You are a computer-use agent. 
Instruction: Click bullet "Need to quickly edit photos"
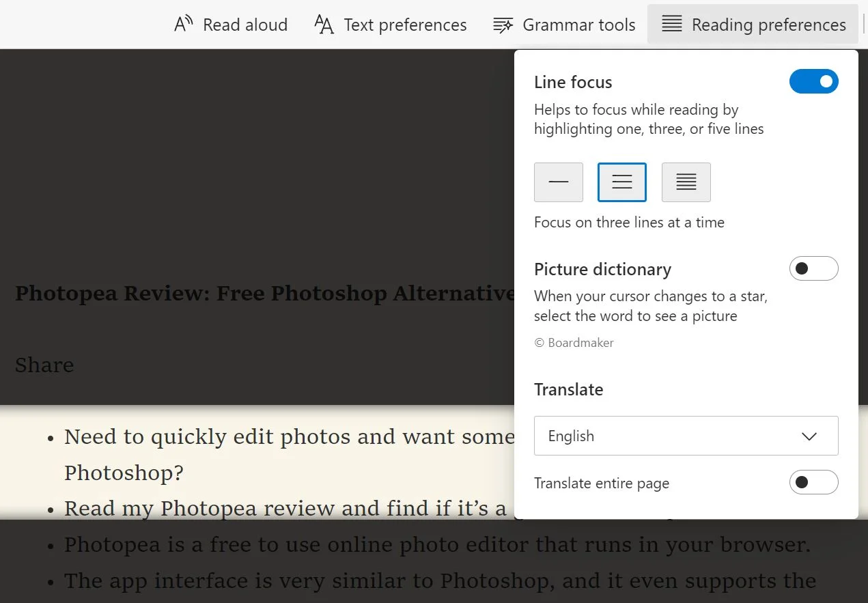290,454
